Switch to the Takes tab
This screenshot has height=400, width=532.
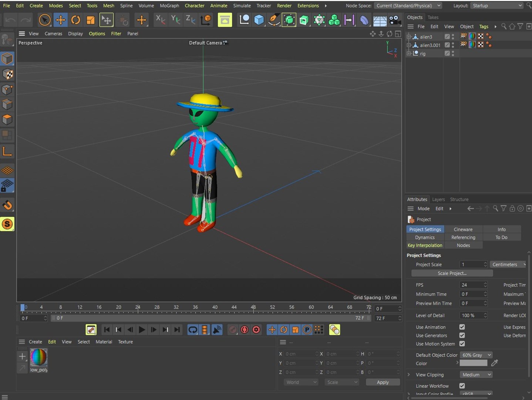pos(433,17)
